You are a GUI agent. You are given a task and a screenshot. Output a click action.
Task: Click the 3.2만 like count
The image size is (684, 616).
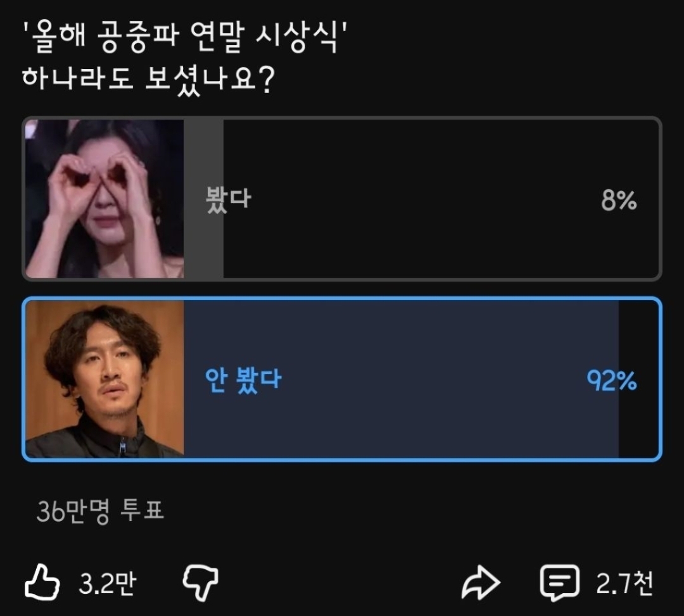(x=107, y=583)
